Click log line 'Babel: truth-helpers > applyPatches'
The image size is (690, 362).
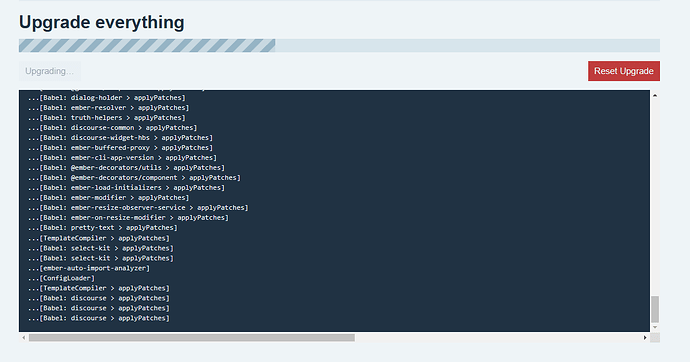point(106,118)
